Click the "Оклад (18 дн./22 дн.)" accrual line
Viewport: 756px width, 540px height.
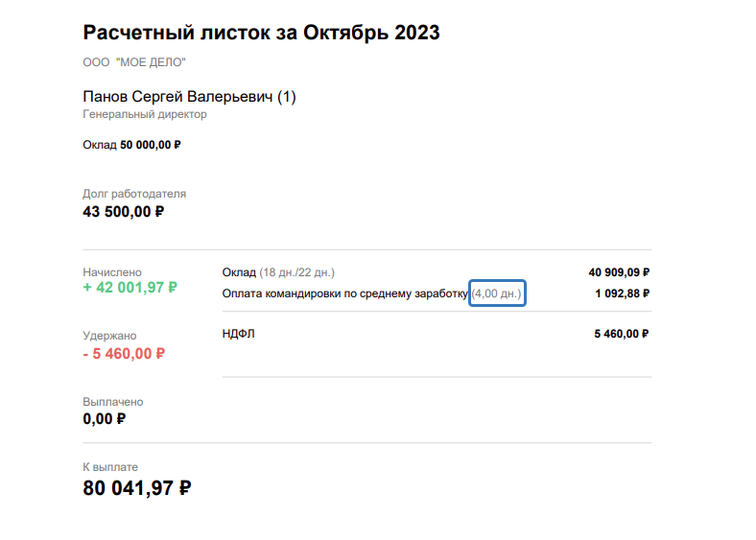[278, 272]
